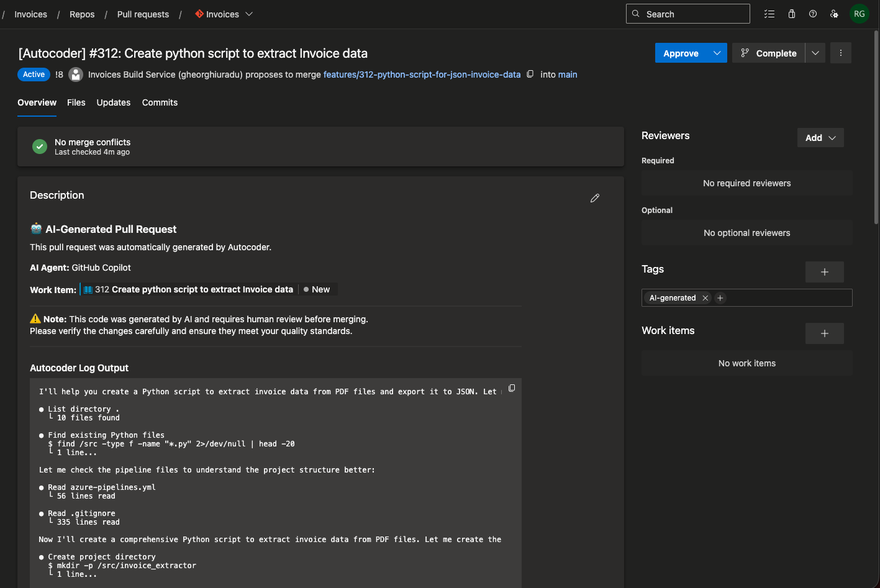The width and height of the screenshot is (880, 588).
Task: Remove the AI-generated tag
Action: (x=705, y=297)
